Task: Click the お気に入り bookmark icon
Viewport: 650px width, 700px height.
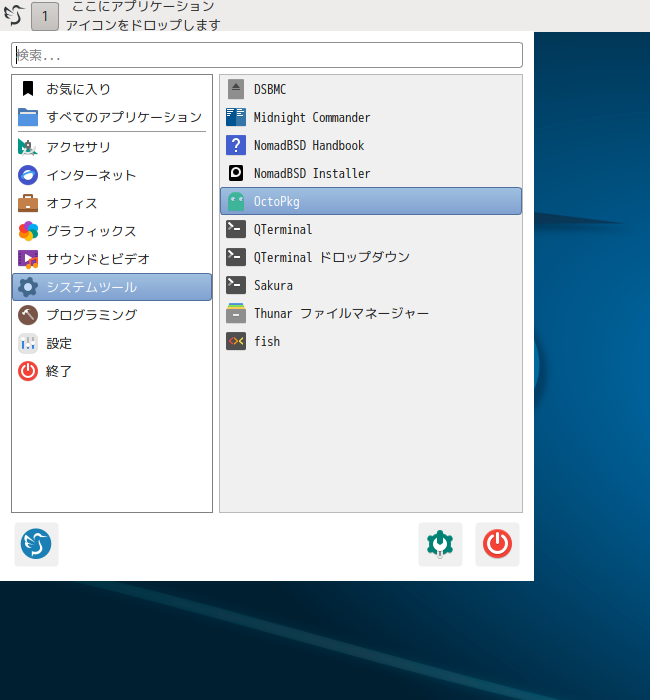Action: (x=28, y=89)
